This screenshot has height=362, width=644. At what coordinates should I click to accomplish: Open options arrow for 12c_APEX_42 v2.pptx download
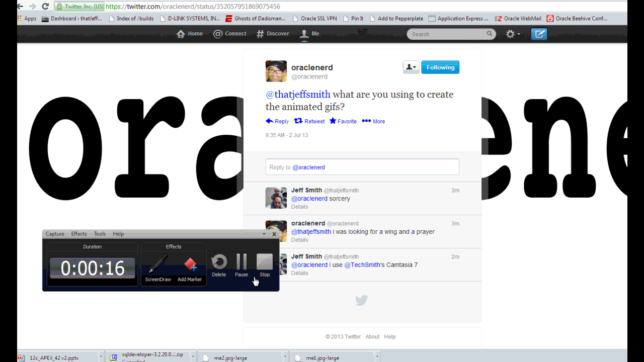(101, 356)
